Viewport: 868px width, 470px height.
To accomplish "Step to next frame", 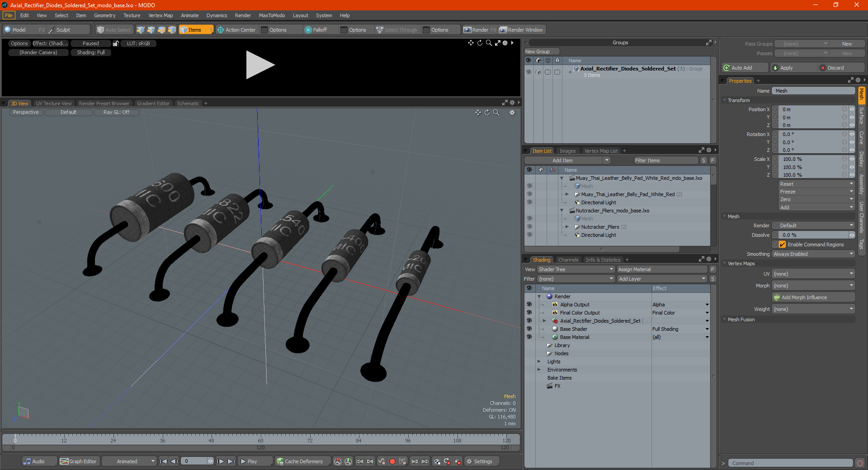I will [x=220, y=461].
